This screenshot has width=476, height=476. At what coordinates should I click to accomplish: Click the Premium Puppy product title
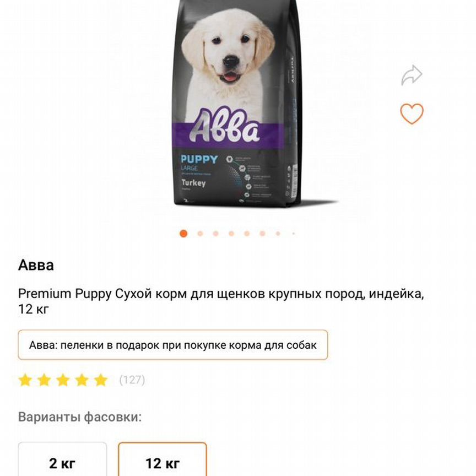pyautogui.click(x=221, y=301)
